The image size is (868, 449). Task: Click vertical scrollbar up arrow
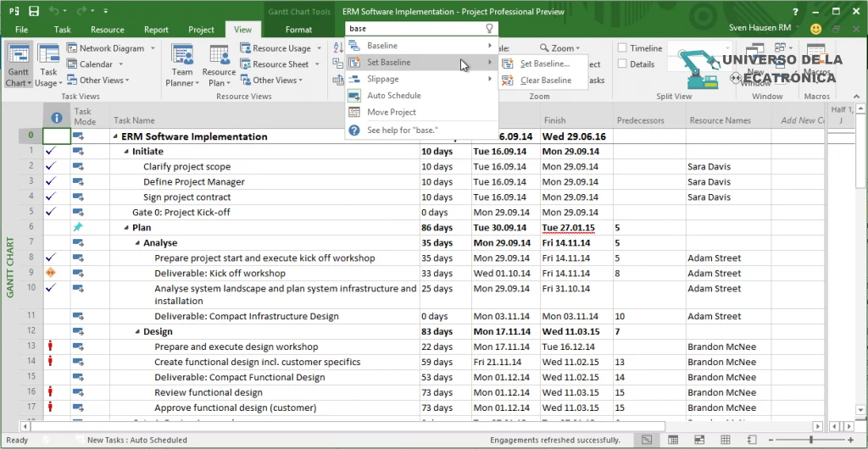coord(860,108)
